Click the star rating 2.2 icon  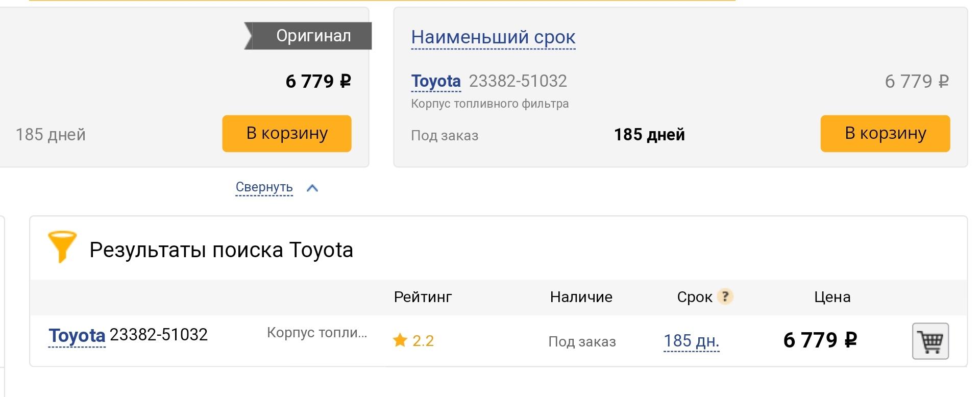(400, 340)
